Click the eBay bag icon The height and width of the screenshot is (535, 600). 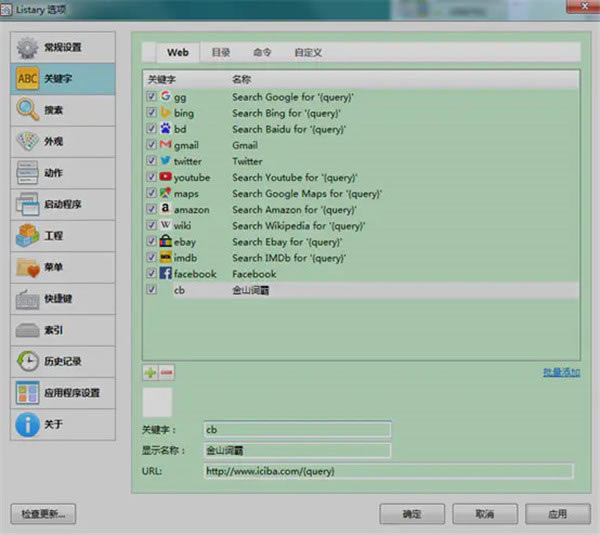pos(165,241)
